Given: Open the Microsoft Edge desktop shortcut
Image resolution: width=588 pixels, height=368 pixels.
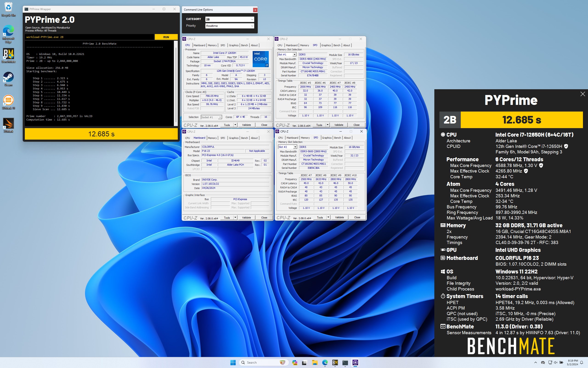Looking at the screenshot, I should (x=8, y=34).
